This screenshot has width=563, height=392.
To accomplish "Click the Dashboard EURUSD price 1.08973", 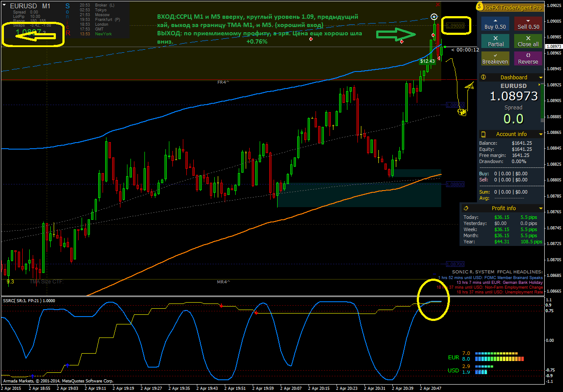I will pyautogui.click(x=513, y=96).
